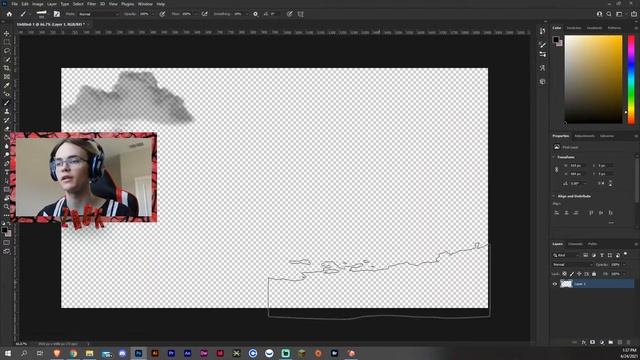Select the Frame tool
This screenshot has width=640, height=360.
(7, 77)
